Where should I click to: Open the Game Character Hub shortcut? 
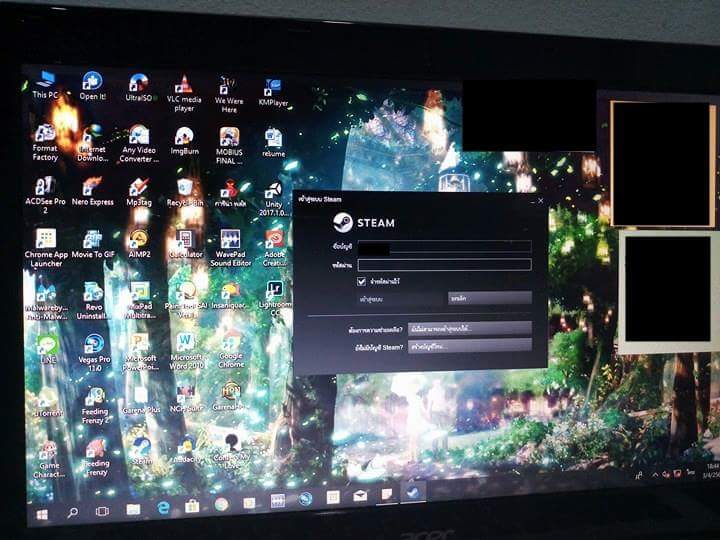pyautogui.click(x=49, y=460)
